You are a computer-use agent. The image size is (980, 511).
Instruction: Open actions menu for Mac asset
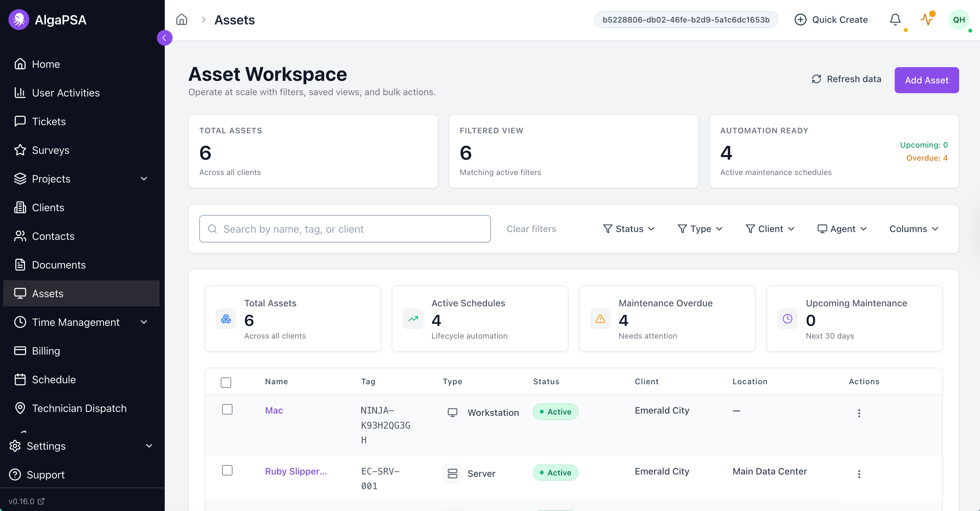click(x=859, y=413)
